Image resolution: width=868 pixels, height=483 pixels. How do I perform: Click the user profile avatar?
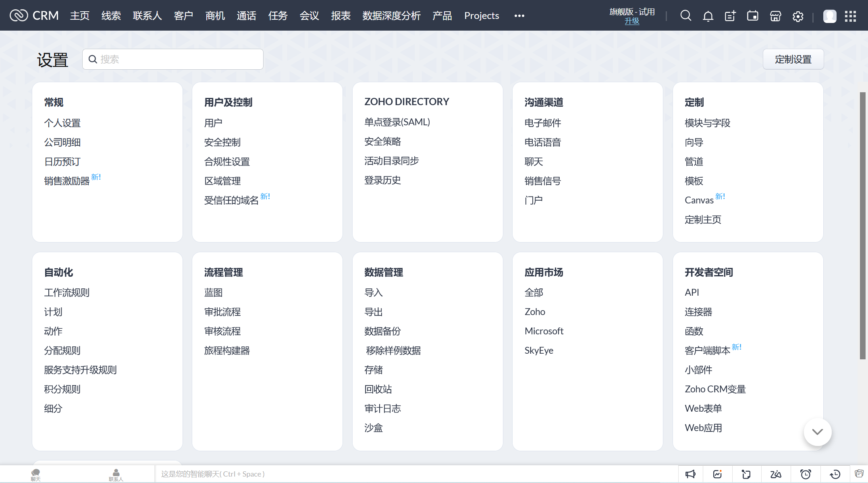(829, 16)
